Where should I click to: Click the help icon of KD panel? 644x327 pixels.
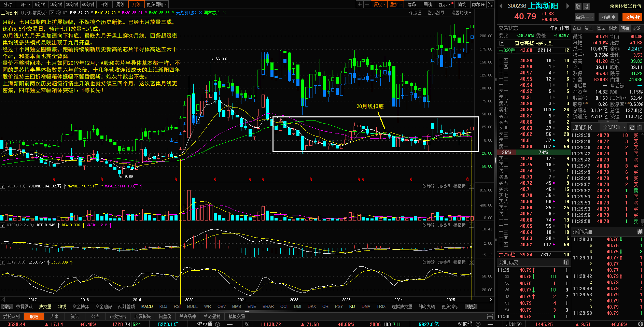pos(3,262)
